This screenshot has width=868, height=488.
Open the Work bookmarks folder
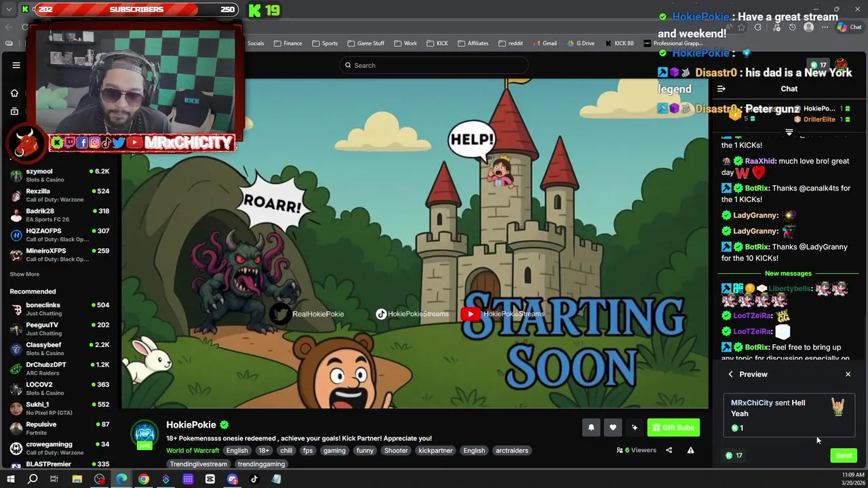pyautogui.click(x=405, y=43)
